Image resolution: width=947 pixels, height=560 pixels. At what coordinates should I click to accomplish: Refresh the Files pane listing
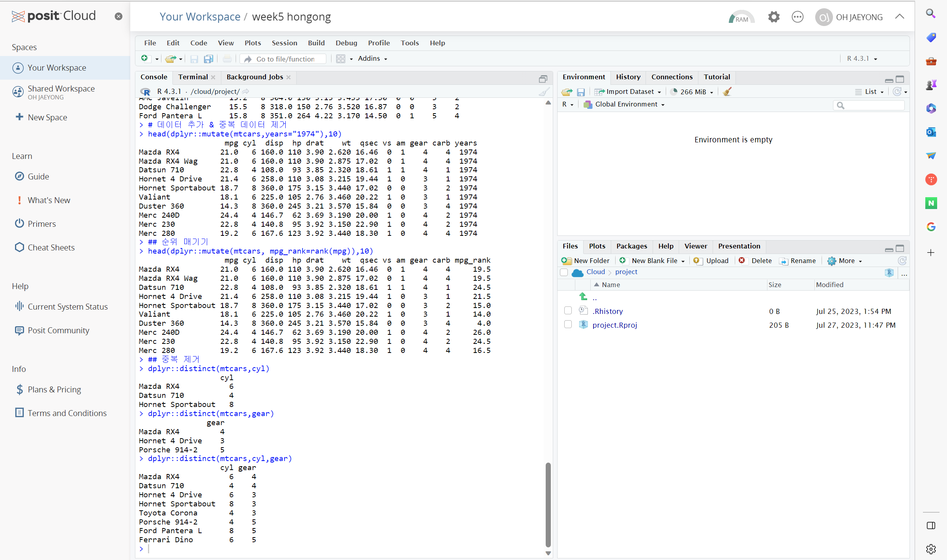click(902, 261)
